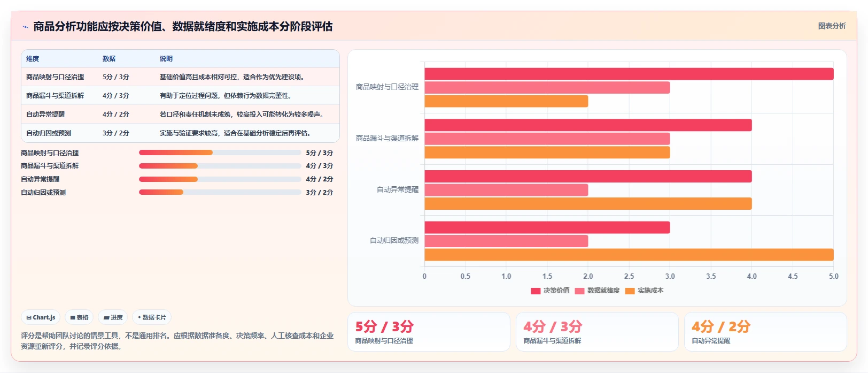Click the red 决策价值 bar for 商品漏斗与渠道拆解
This screenshot has width=868, height=373.
point(588,125)
